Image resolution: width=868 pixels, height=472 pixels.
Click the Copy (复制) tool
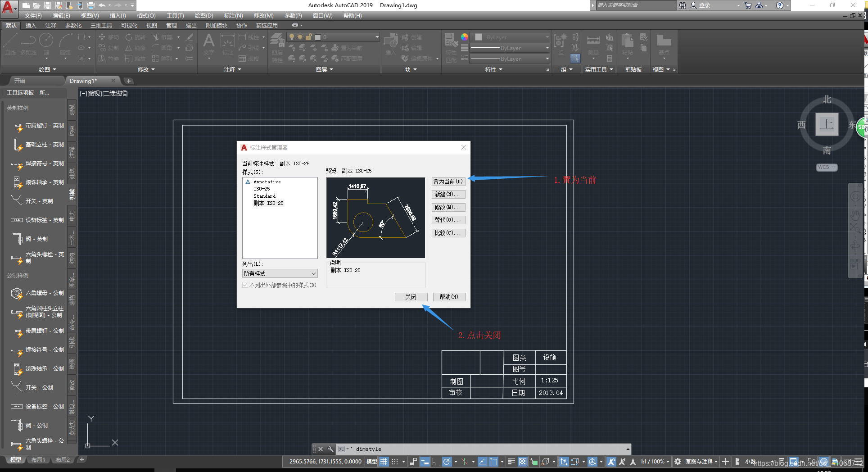coord(108,48)
